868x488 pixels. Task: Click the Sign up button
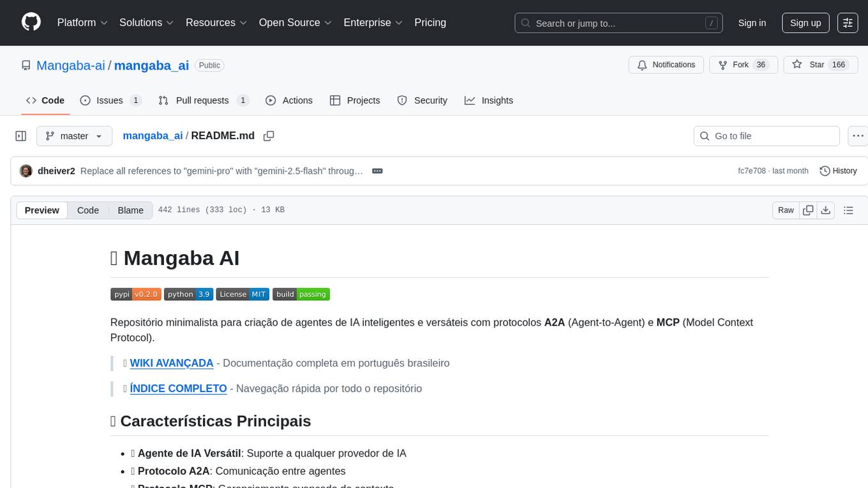[805, 23]
